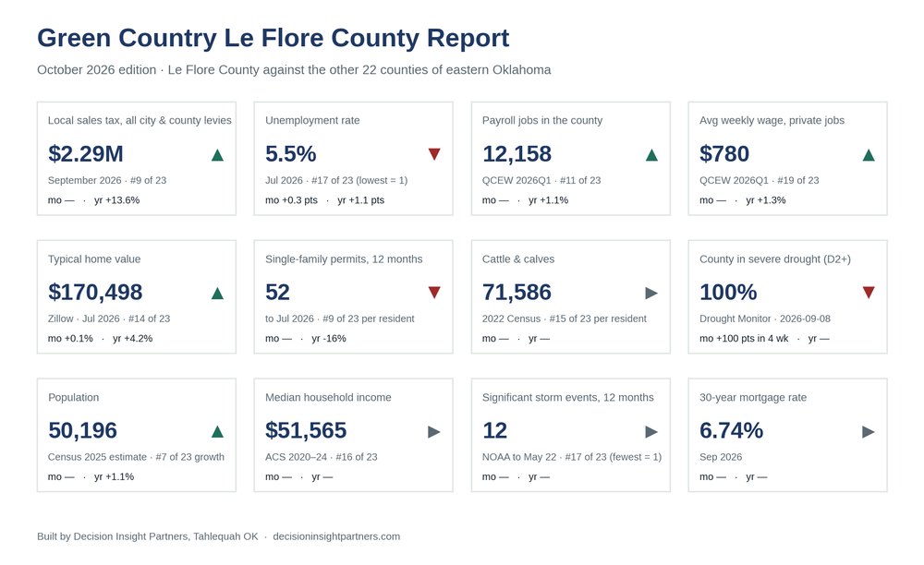Click the green up arrow on Local sales tax card
This screenshot has width=924, height=565.
[217, 155]
